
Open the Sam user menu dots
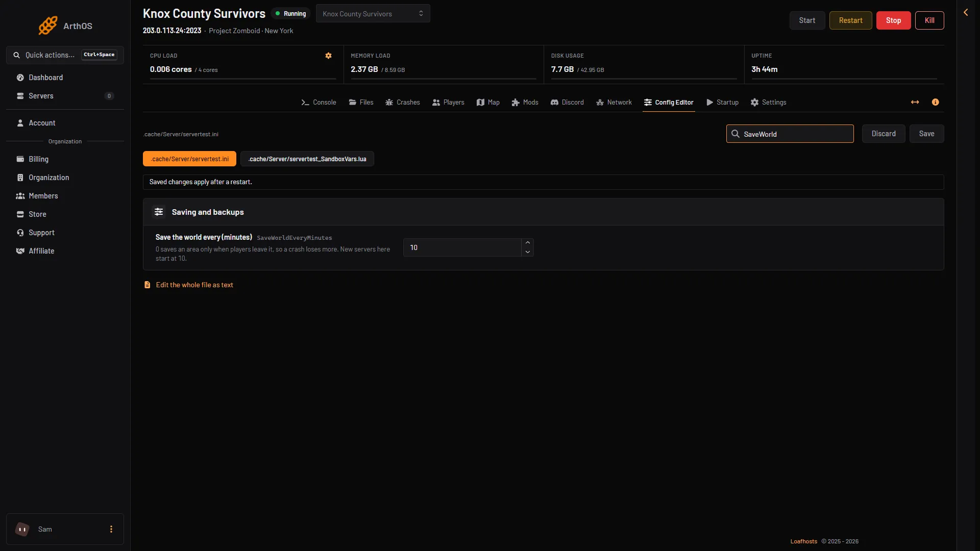point(111,529)
